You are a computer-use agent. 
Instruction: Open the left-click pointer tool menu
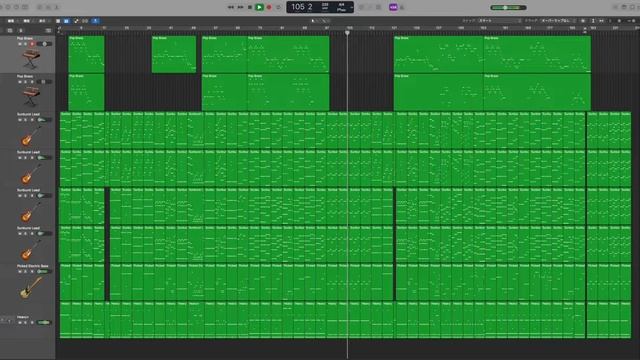click(x=314, y=21)
